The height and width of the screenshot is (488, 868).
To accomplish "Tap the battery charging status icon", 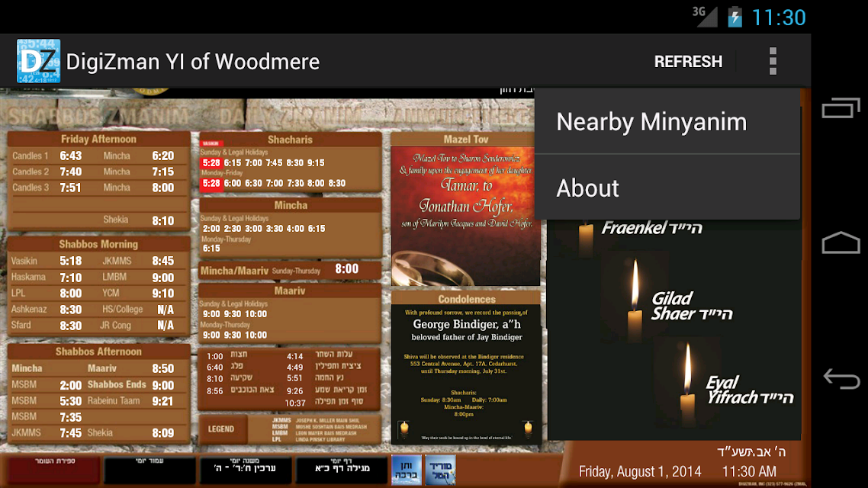I will coord(735,17).
